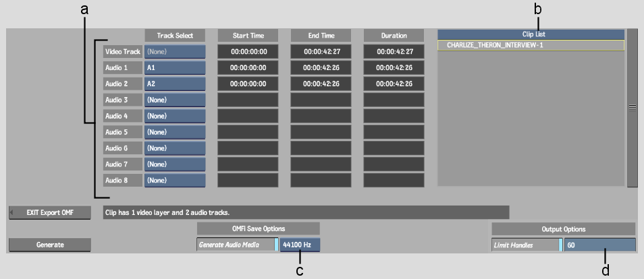This screenshot has height=279, width=644.
Task: Click the Audio 3 row label
Action: tap(123, 100)
